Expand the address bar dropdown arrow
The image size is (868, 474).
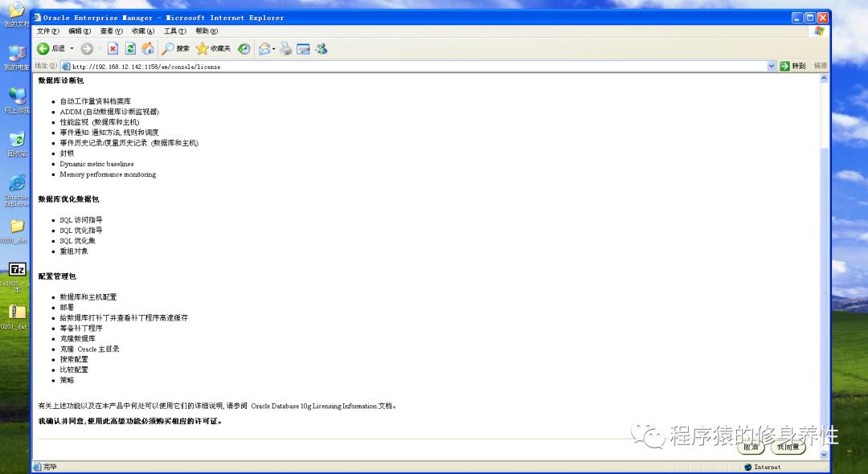point(770,66)
